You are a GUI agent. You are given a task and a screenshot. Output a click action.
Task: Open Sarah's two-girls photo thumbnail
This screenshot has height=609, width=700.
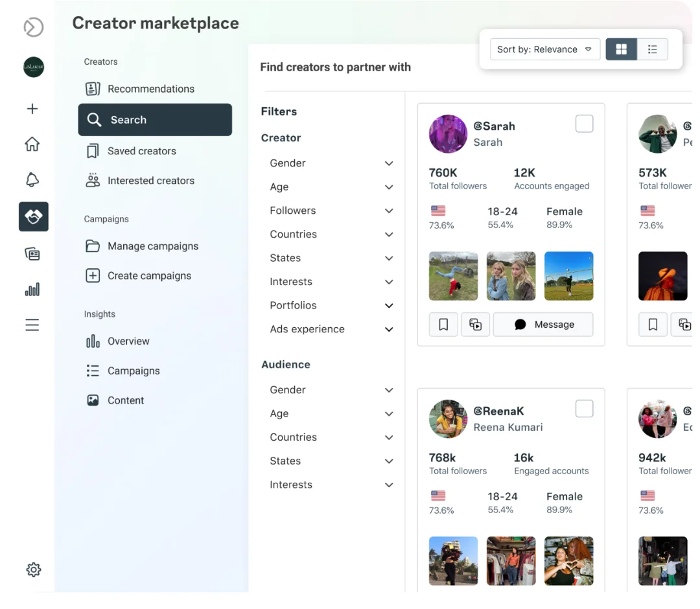pyautogui.click(x=511, y=276)
